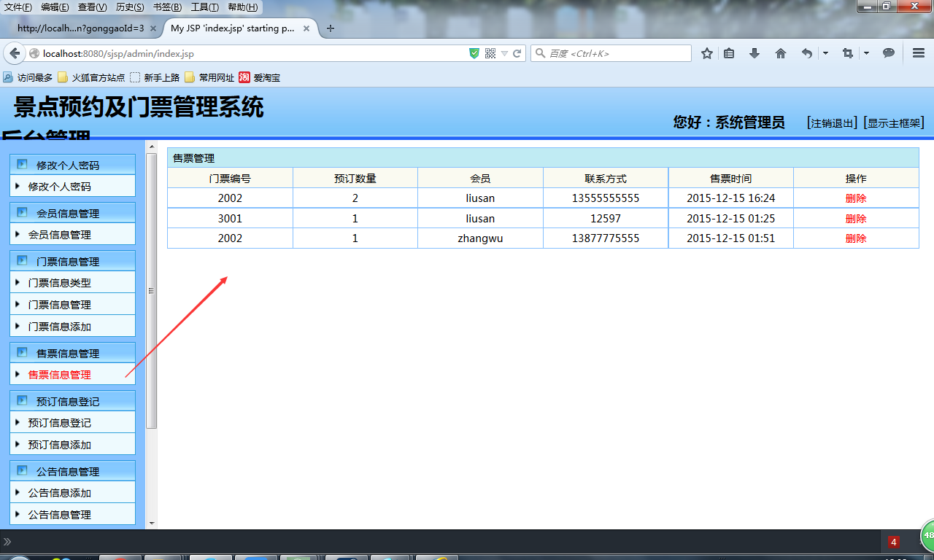Open dropdown arrow next to undo icon
934x560 pixels.
825,53
